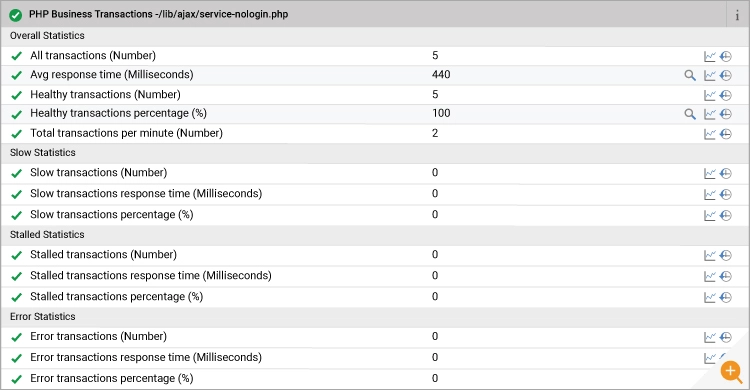Open history report for Stalled transactions response time
This screenshot has width=750, height=390.
[x=726, y=276]
